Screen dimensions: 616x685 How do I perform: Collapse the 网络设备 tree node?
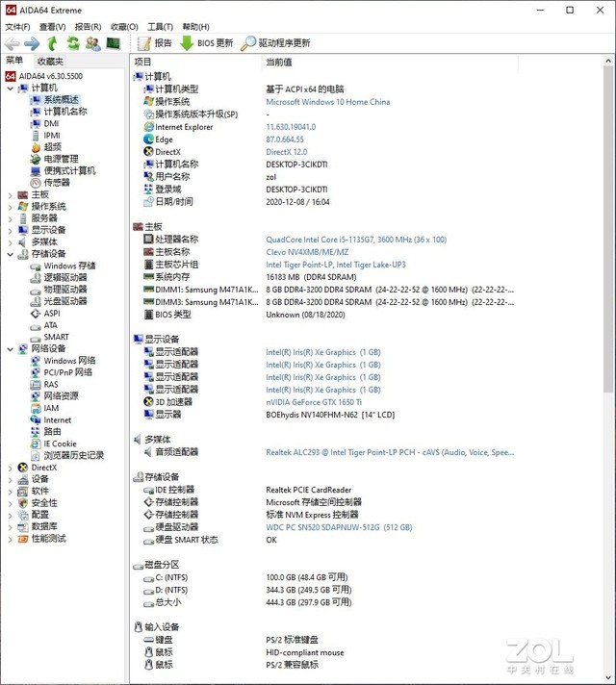tap(10, 348)
